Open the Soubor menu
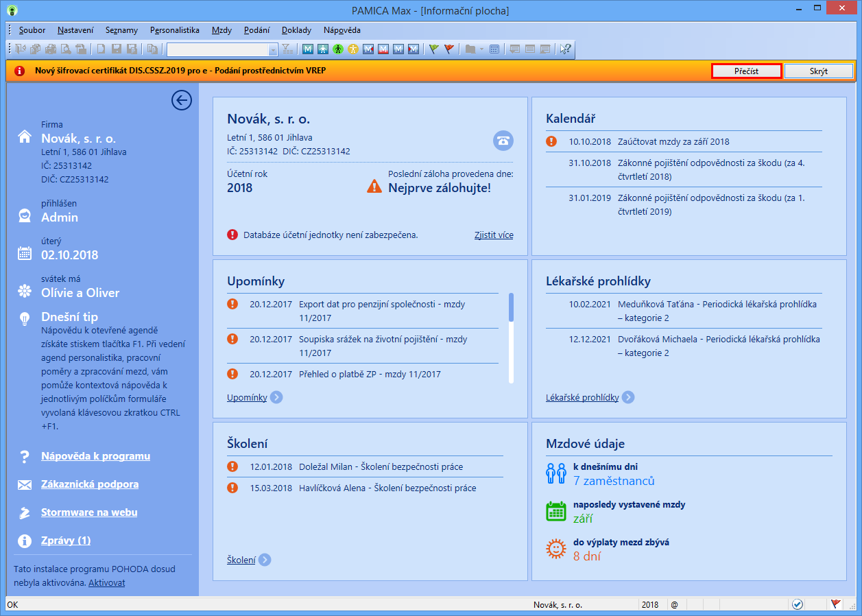This screenshot has width=862, height=616. [x=33, y=30]
